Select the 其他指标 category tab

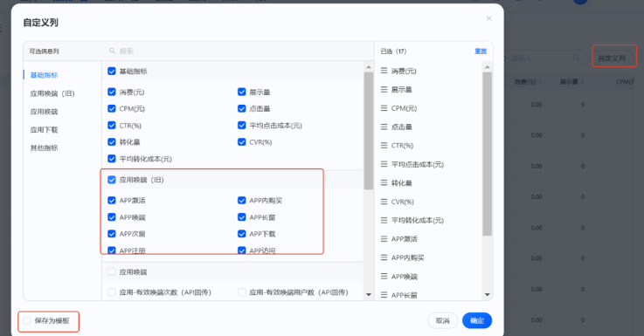click(x=44, y=147)
